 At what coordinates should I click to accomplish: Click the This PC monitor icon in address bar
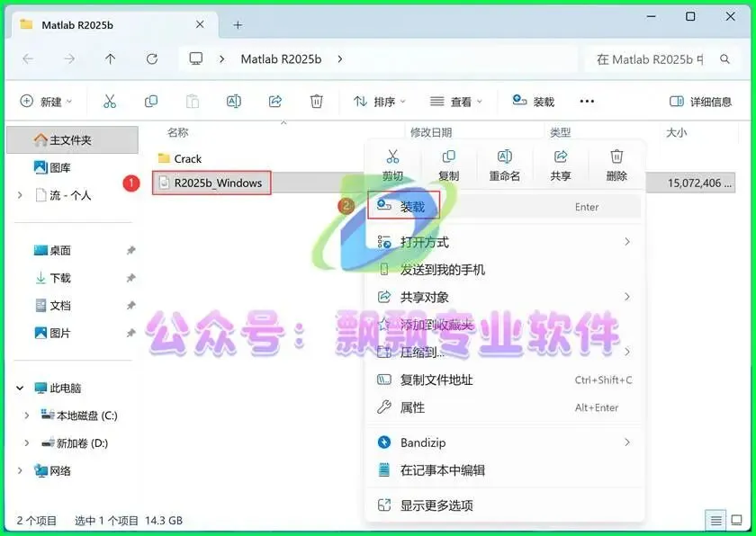pos(196,58)
